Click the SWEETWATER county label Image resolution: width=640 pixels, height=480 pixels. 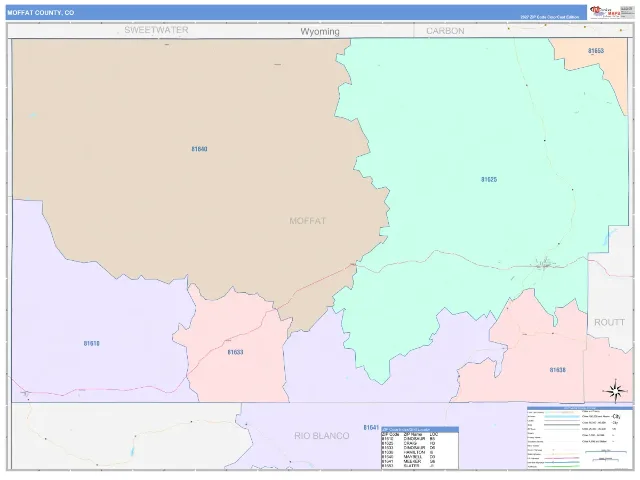[x=156, y=30]
